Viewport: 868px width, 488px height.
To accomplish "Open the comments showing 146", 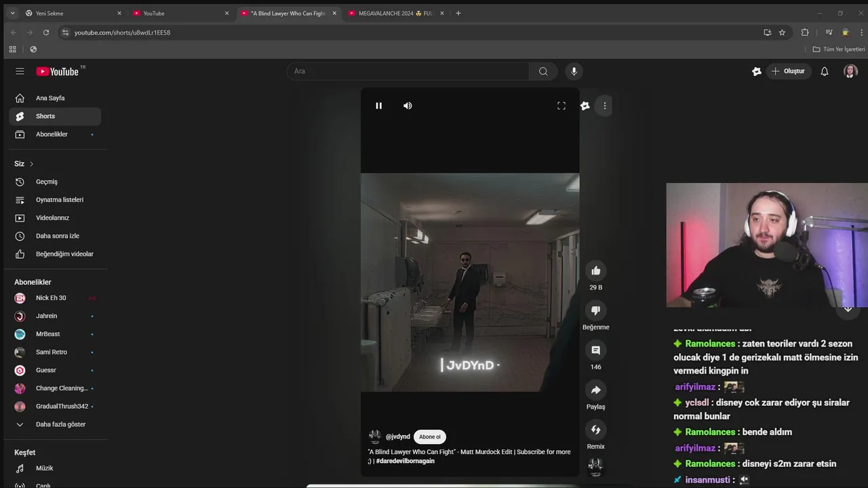I will pyautogui.click(x=596, y=350).
